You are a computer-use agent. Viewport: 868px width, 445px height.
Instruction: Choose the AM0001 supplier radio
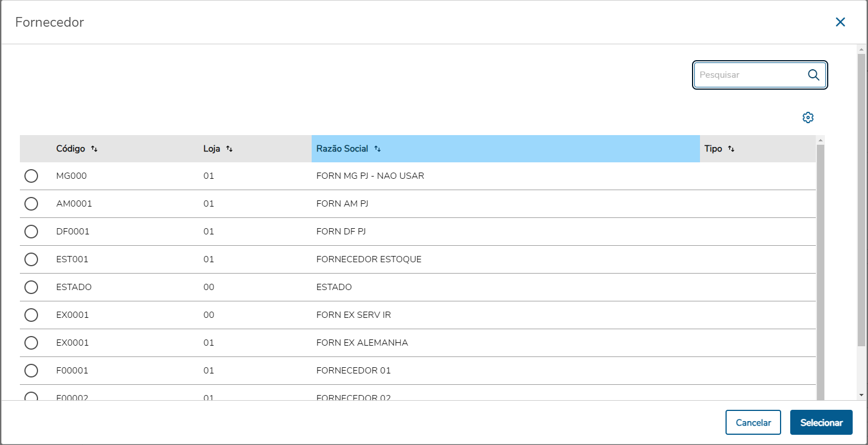point(31,204)
